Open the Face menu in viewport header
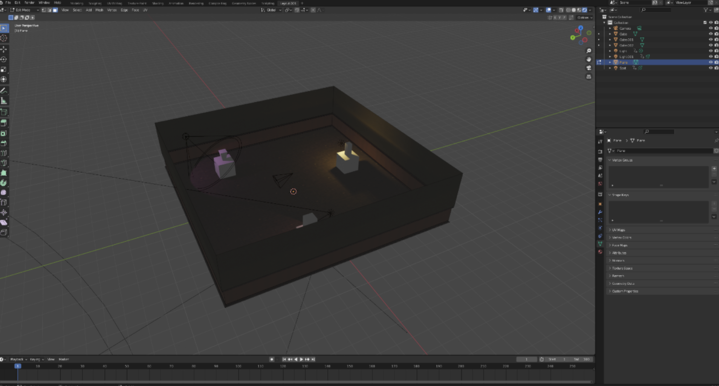Image resolution: width=719 pixels, height=386 pixels. [135, 10]
